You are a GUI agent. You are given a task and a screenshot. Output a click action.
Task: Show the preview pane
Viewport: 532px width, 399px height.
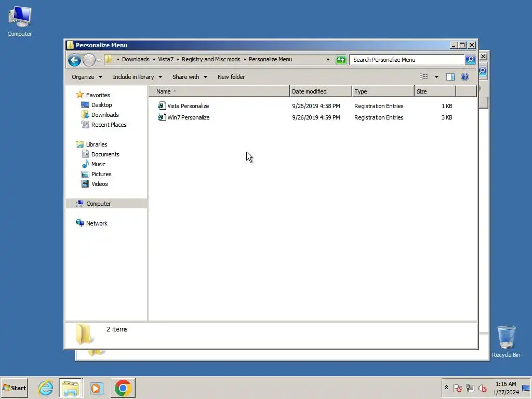coord(450,77)
